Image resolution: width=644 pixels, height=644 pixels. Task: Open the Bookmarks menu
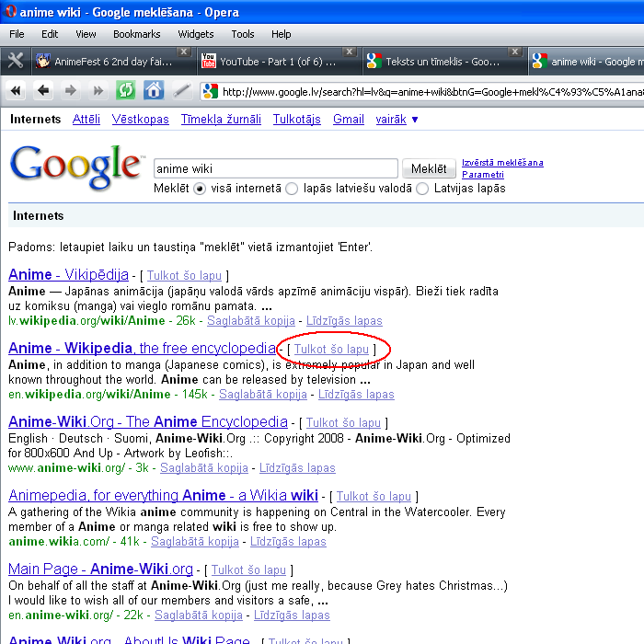click(137, 34)
